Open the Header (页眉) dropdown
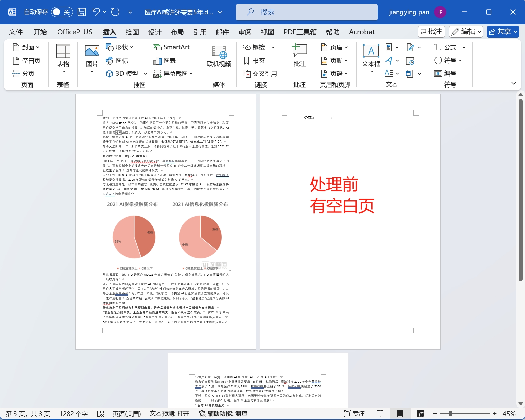Screen dimensions: 525x420 coord(335,47)
